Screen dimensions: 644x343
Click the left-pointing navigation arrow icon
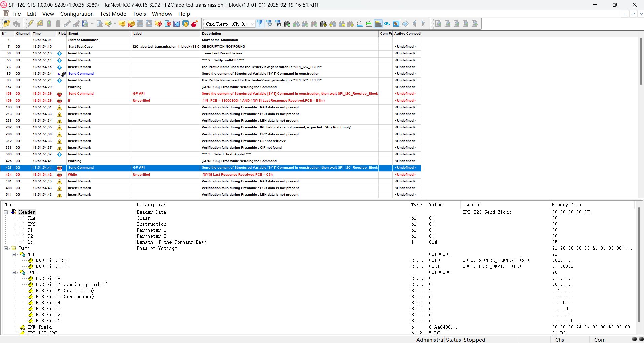(414, 24)
